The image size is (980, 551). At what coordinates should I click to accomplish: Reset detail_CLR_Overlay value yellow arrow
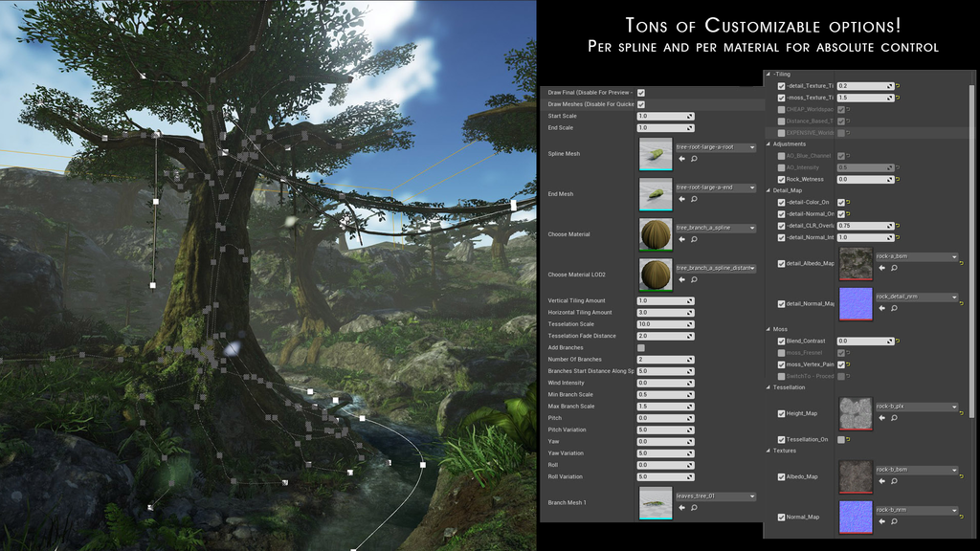(x=898, y=226)
